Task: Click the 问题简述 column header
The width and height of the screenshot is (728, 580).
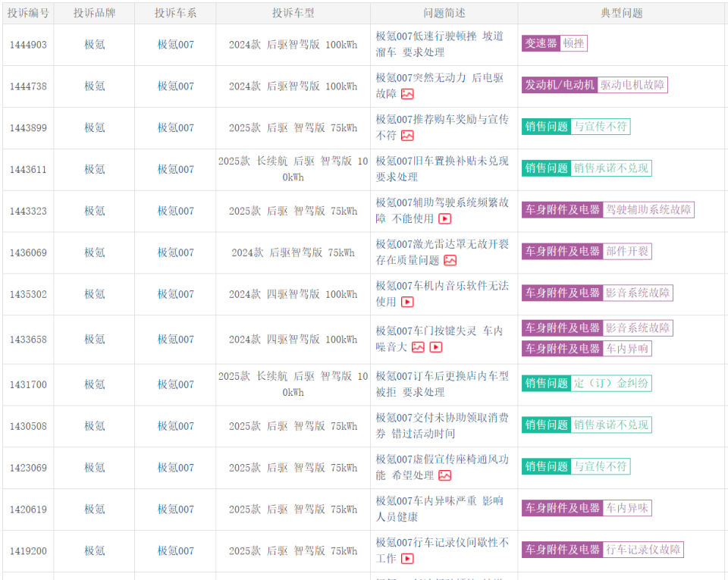Action: [444, 13]
